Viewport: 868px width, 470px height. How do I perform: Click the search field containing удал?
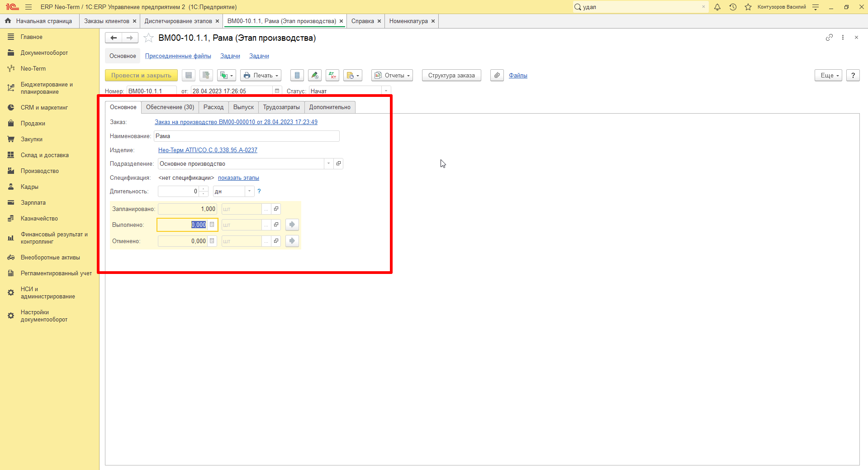click(x=640, y=7)
